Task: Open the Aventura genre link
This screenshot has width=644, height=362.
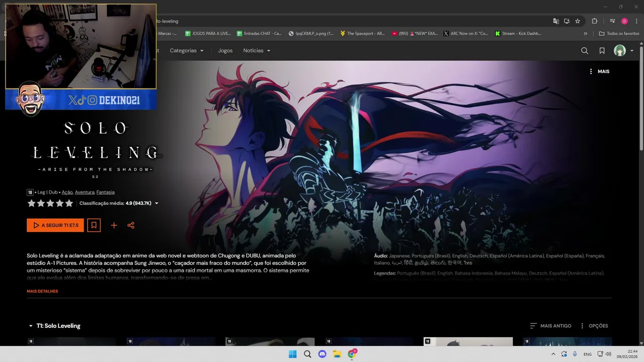Action: (x=85, y=192)
